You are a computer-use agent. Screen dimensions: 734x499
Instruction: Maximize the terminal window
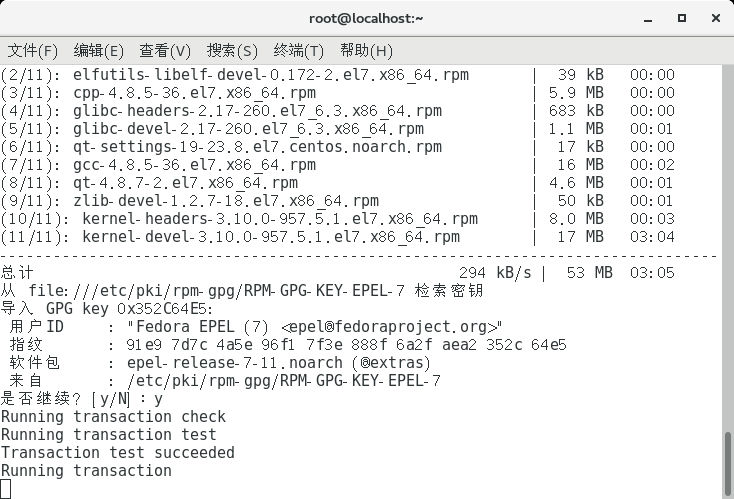coord(682,18)
